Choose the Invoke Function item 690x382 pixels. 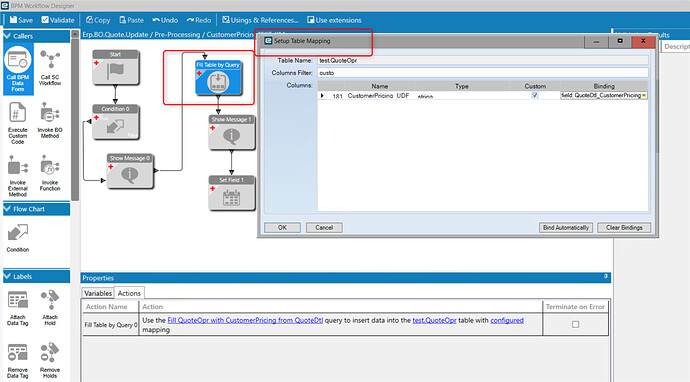[50, 173]
